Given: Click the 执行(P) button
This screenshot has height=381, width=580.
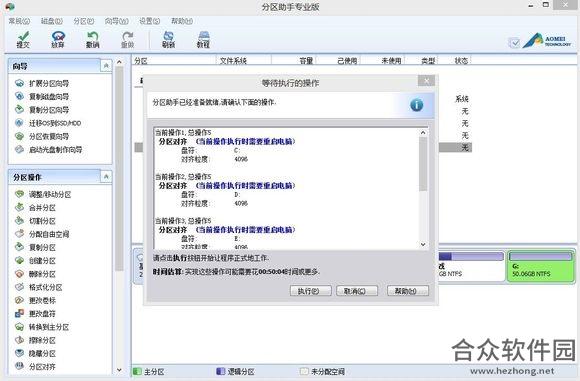Looking at the screenshot, I should coord(310,291).
